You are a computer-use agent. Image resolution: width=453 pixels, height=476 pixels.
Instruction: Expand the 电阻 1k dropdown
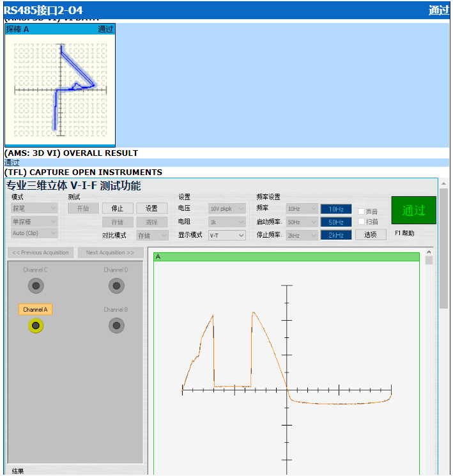(x=227, y=222)
